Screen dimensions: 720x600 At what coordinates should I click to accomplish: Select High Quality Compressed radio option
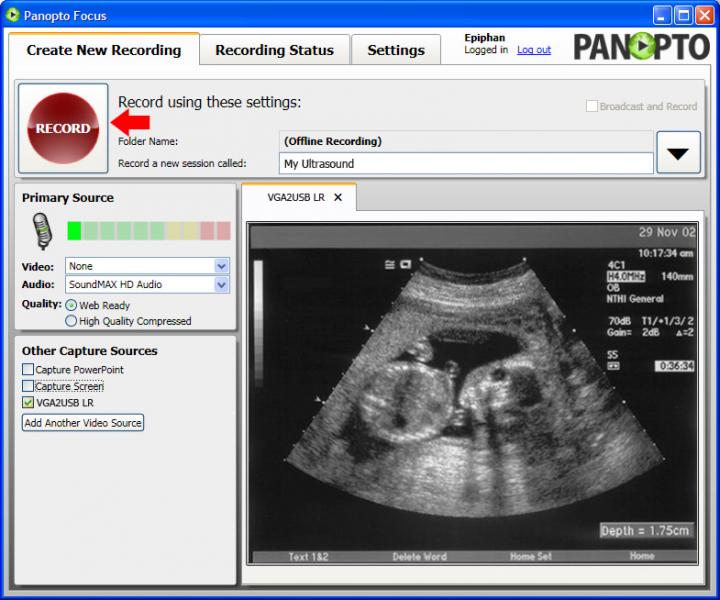pos(71,321)
